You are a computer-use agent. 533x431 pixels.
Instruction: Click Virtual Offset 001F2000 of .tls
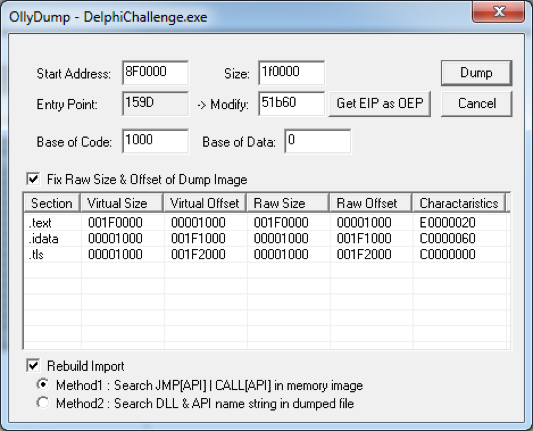(x=198, y=254)
